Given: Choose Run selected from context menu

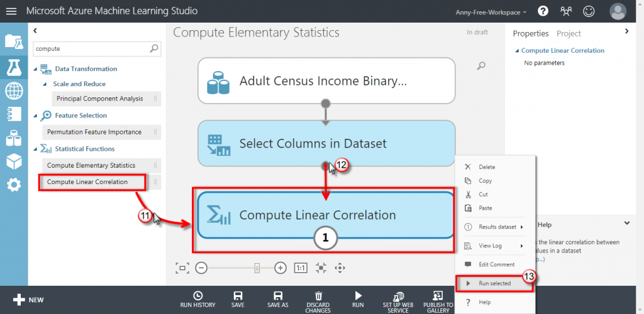Looking at the screenshot, I should pyautogui.click(x=494, y=283).
